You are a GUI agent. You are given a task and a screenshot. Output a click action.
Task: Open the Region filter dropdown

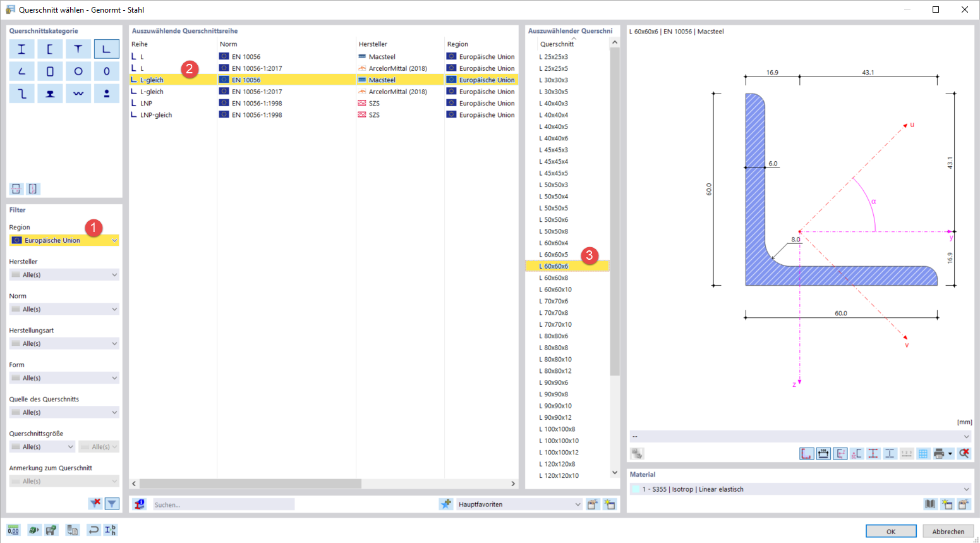[x=64, y=240]
